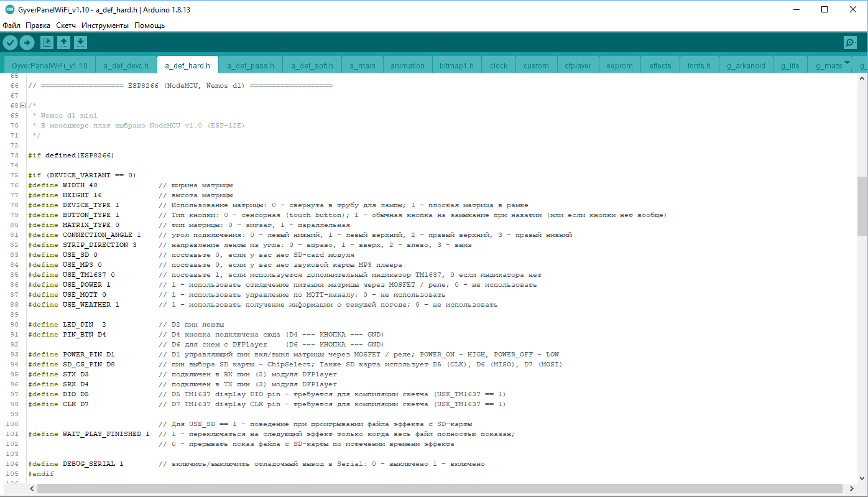Viewport: 868px width, 497px height.
Task: Collapse the comment block at line 68
Action: pyautogui.click(x=22, y=105)
